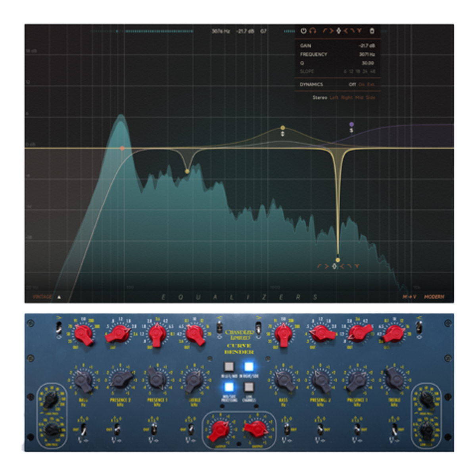This screenshot has height=476, width=476.
Task: Flip the left TREBLE x1.5 multiplier switch
Action: (x=191, y=429)
